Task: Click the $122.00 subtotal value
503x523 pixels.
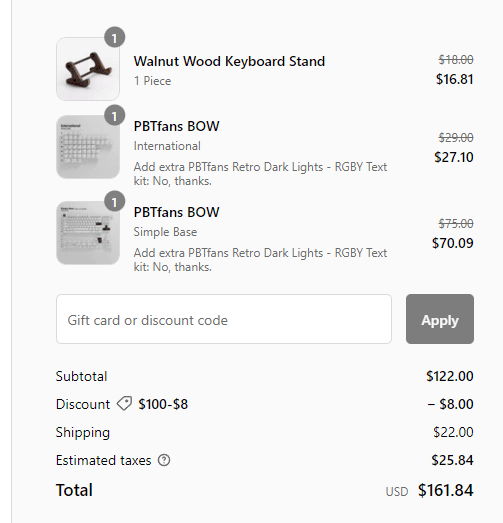Action: point(450,376)
